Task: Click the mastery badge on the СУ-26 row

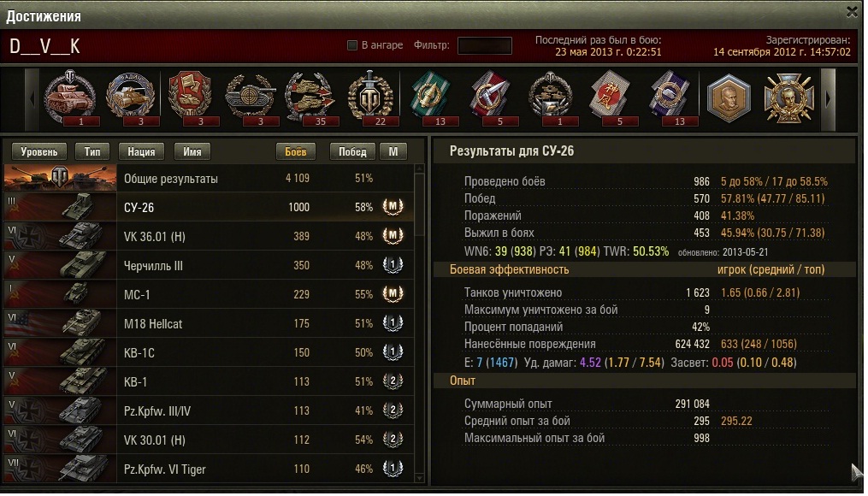Action: [393, 206]
